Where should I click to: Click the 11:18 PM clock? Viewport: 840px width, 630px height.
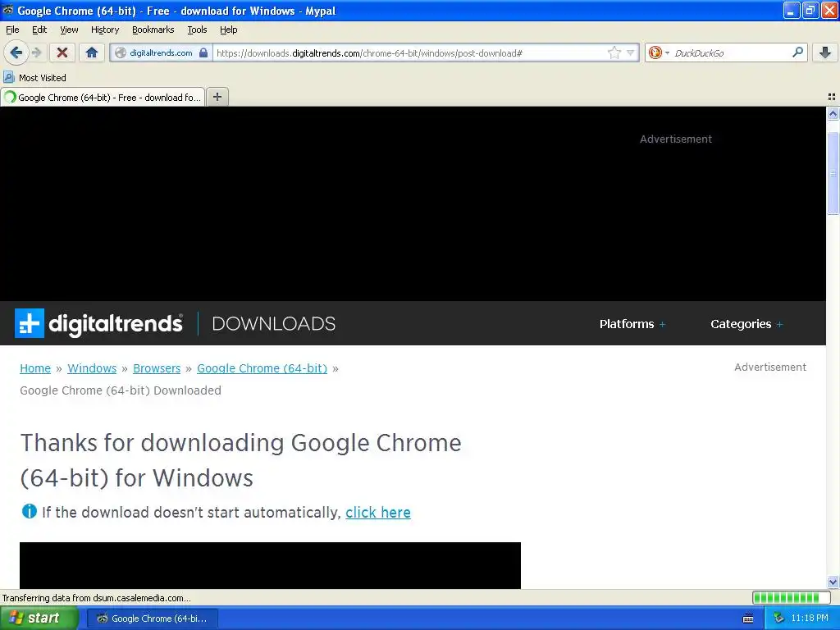point(810,619)
